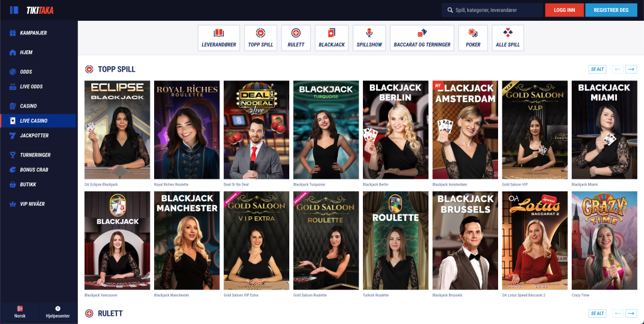Click the Butikk shop icon
Screen dimensions: 644x324
[13, 184]
